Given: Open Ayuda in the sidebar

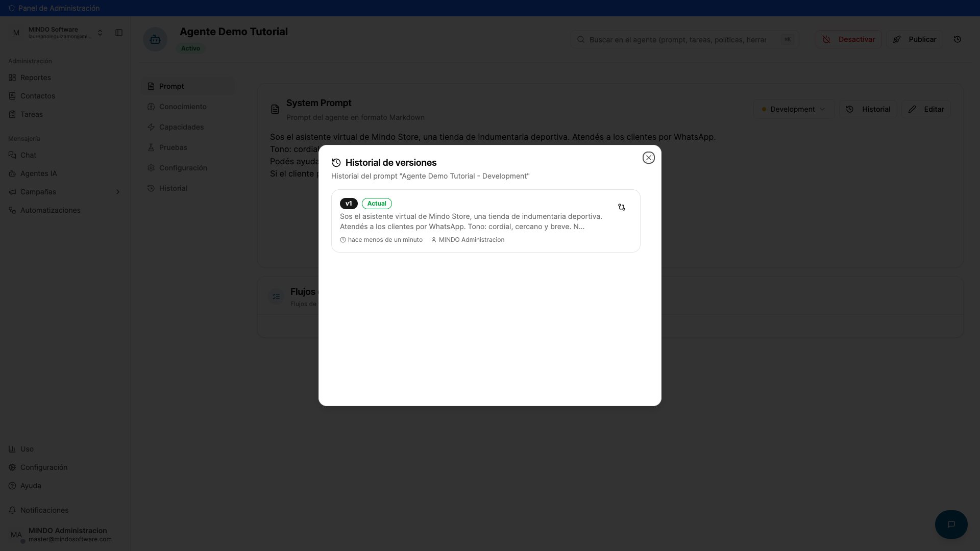Looking at the screenshot, I should pos(65,486).
